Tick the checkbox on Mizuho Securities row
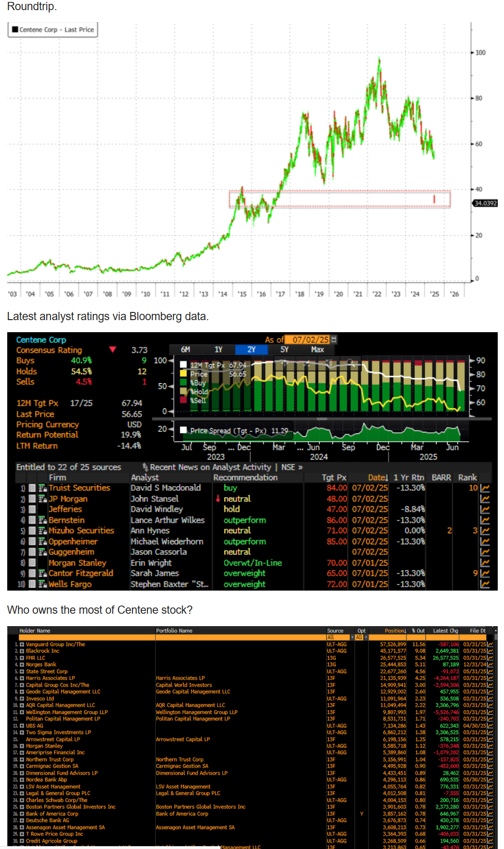504x849 pixels. 32,530
